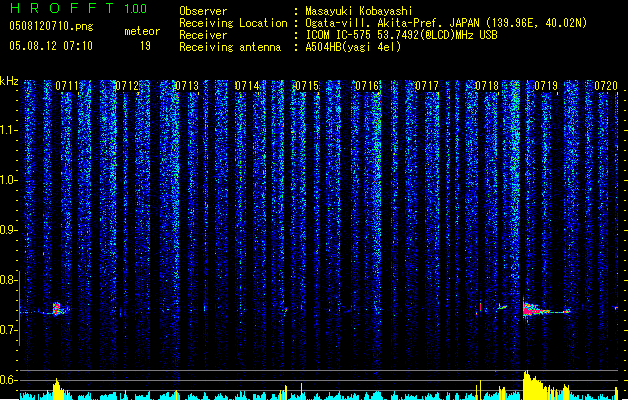
Task: Click the ICOM IC-575 receiver text
Action: (401, 35)
